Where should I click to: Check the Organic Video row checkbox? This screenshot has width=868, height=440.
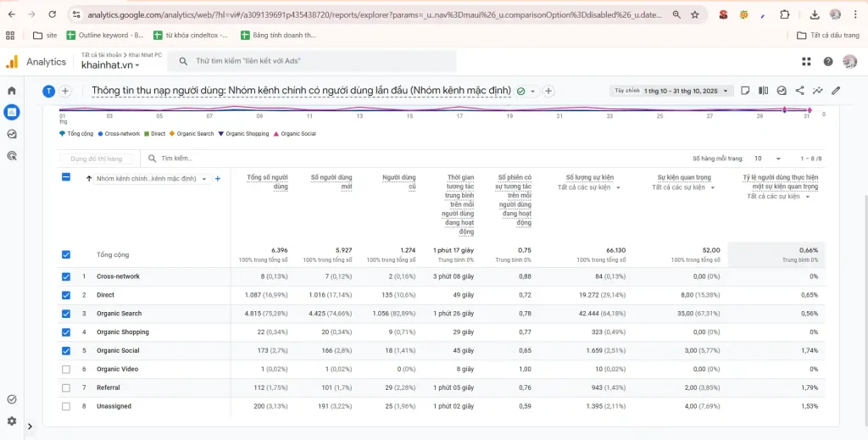[x=66, y=369]
